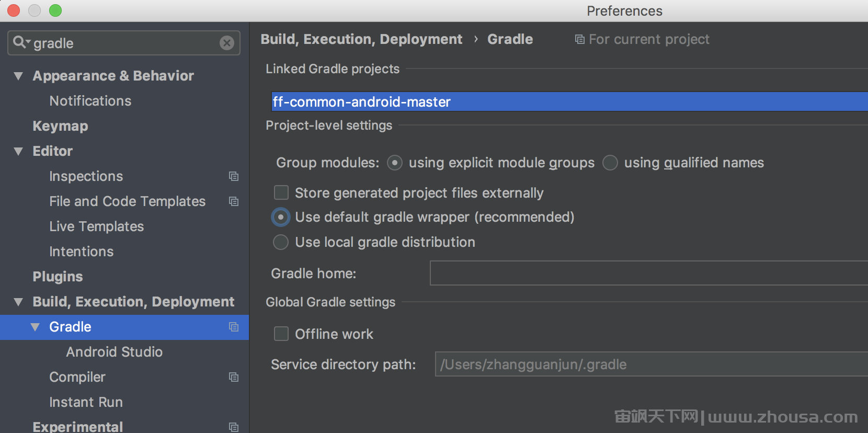868x433 pixels.
Task: Click project-level icon beside Experimental
Action: (x=234, y=427)
